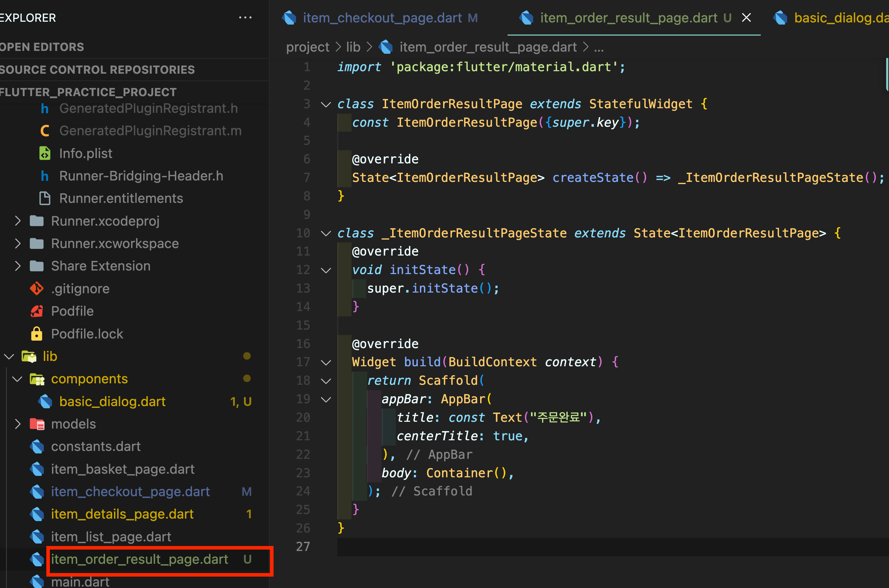Fold the initState method at line 12
The image size is (889, 588).
[326, 270]
